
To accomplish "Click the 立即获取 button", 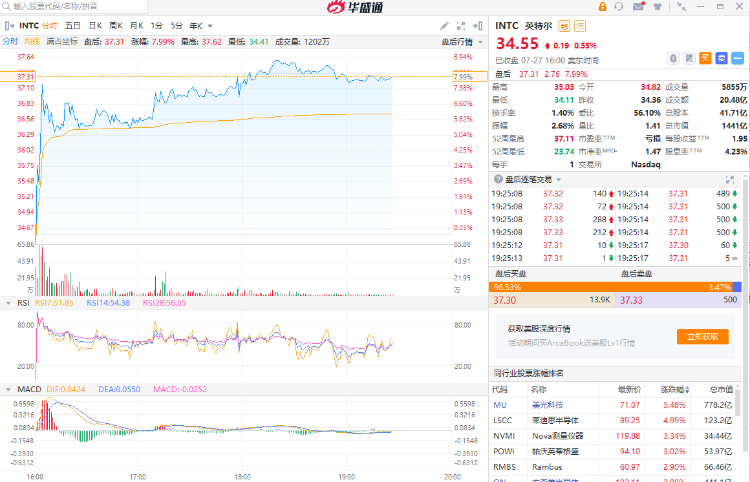I will pos(703,337).
